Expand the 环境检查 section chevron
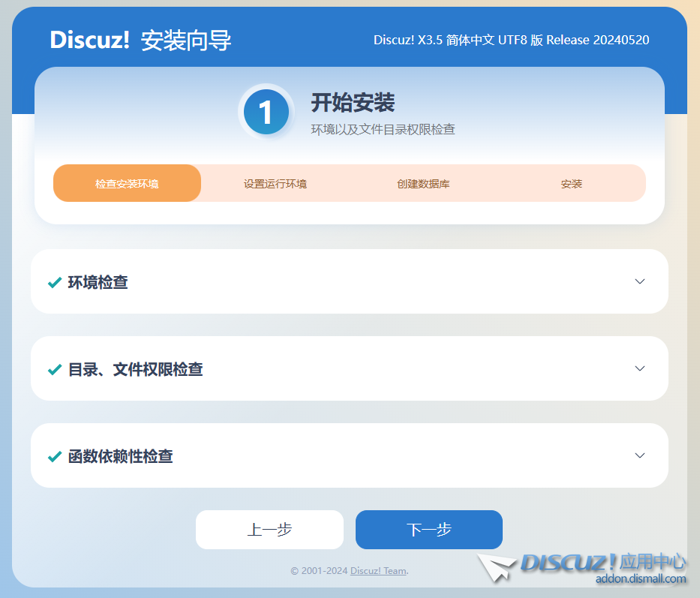 tap(640, 281)
